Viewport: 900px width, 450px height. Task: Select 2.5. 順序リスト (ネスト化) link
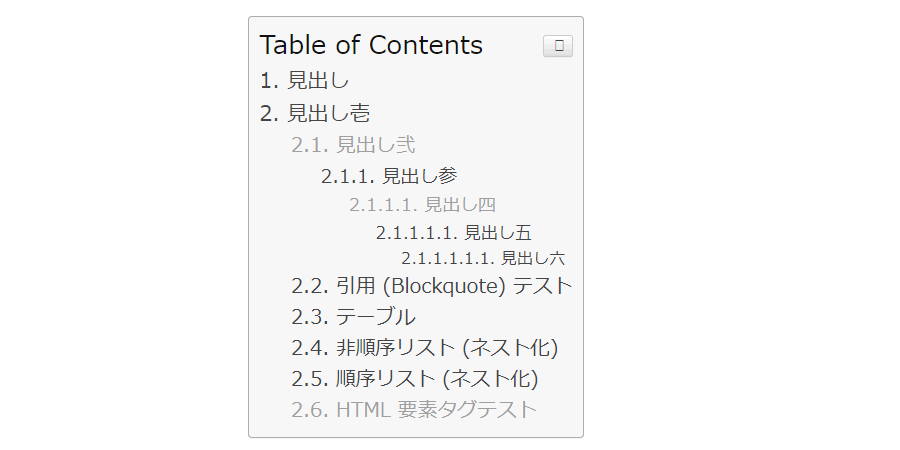[415, 379]
